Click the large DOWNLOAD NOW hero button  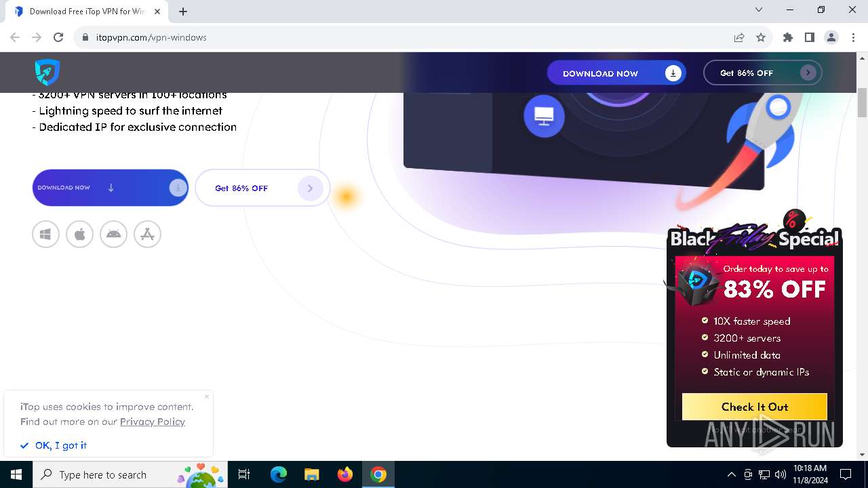click(111, 188)
